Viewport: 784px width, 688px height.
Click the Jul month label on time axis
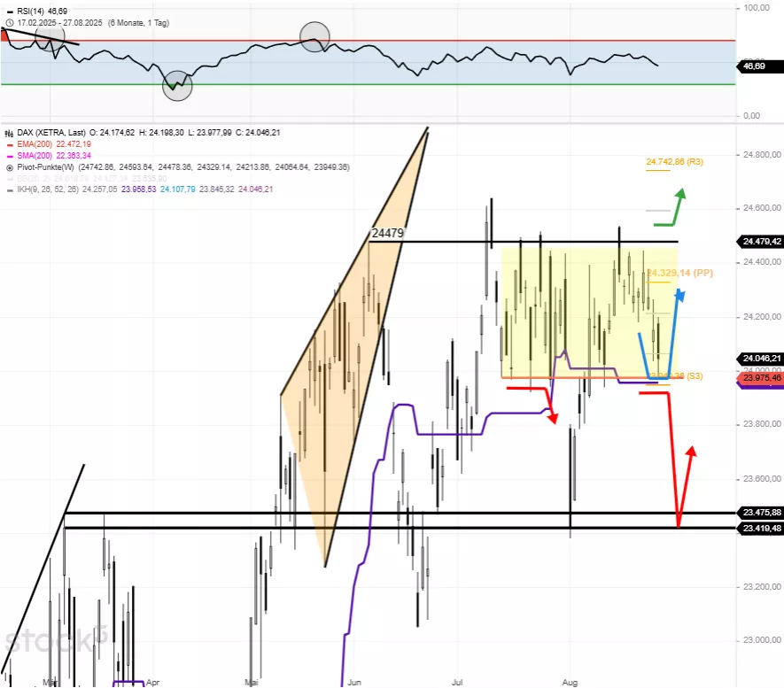point(457,683)
